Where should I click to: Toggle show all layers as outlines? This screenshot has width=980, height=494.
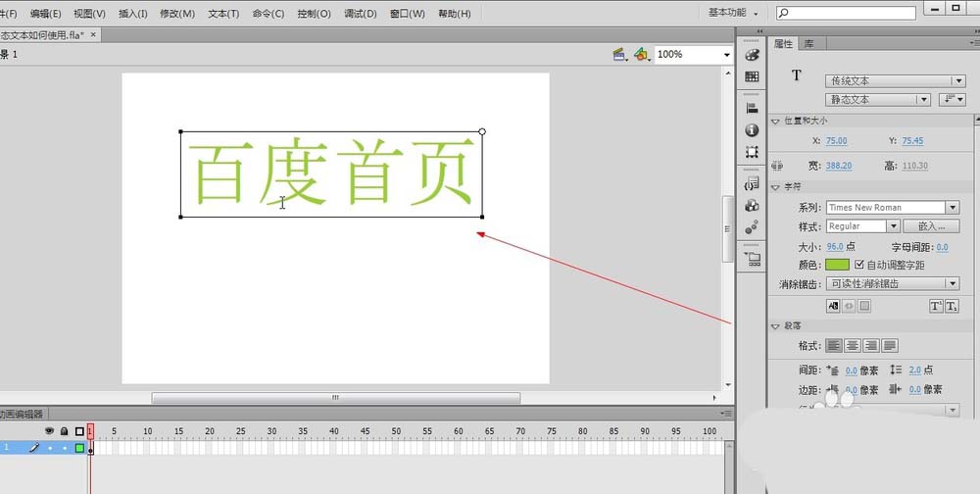79,431
